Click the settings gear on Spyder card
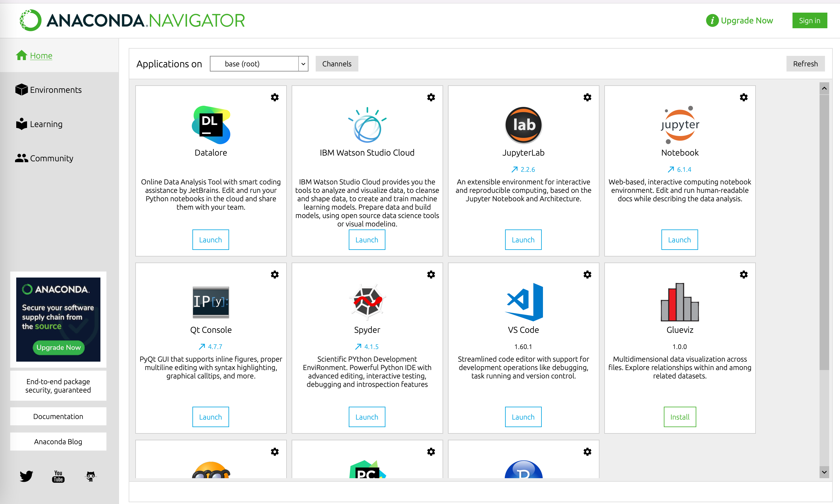 tap(431, 274)
